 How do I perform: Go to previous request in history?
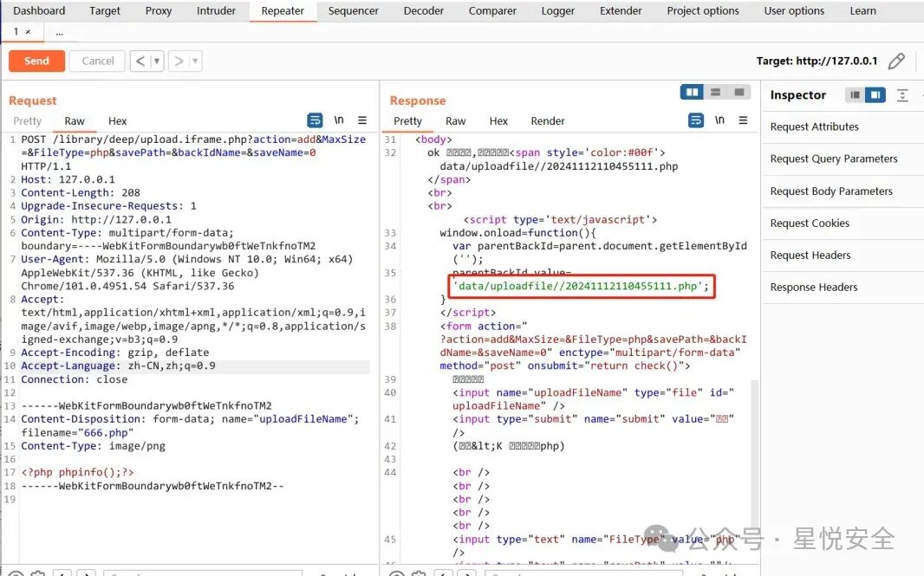pyautogui.click(x=140, y=61)
